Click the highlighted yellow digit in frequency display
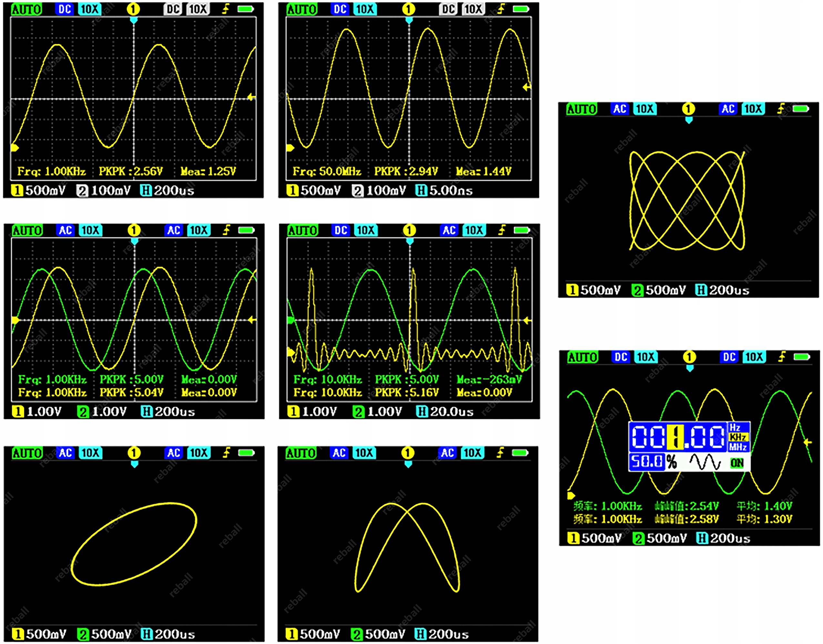The height and width of the screenshot is (644, 823). pos(676,438)
